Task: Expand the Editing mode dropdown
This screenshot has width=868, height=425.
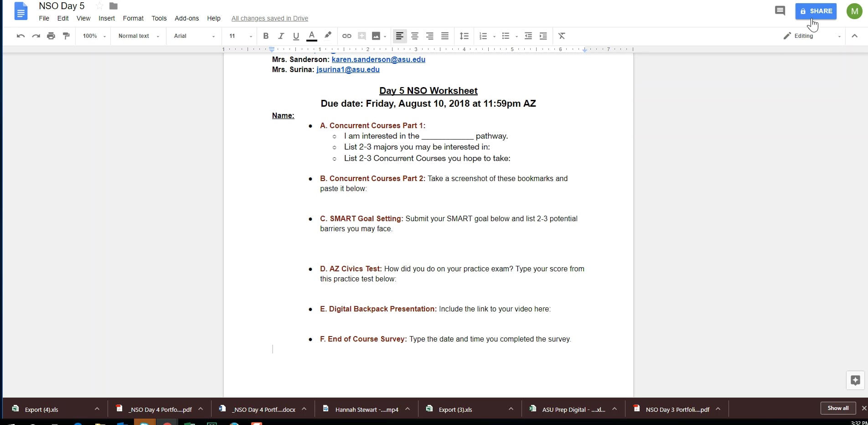Action: click(839, 36)
